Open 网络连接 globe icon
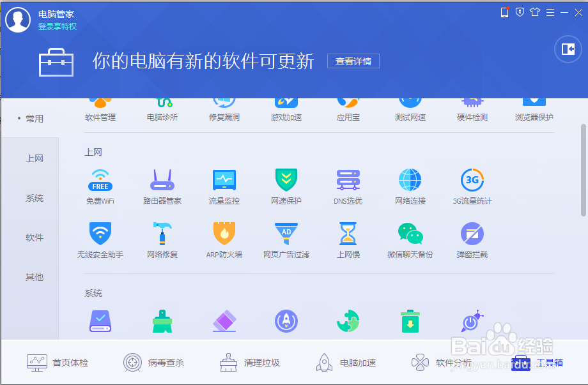 410,186
